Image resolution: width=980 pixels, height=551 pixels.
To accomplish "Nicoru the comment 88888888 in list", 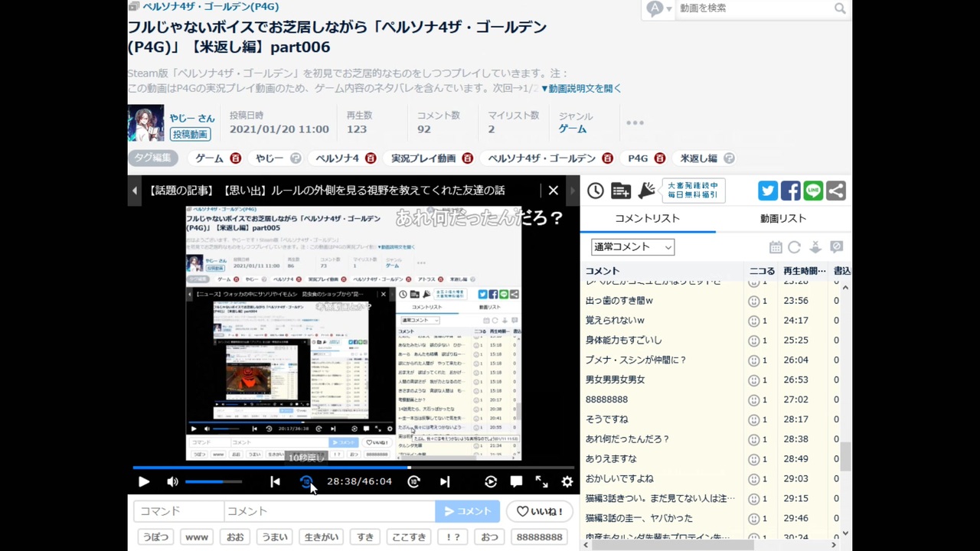I will coord(754,399).
